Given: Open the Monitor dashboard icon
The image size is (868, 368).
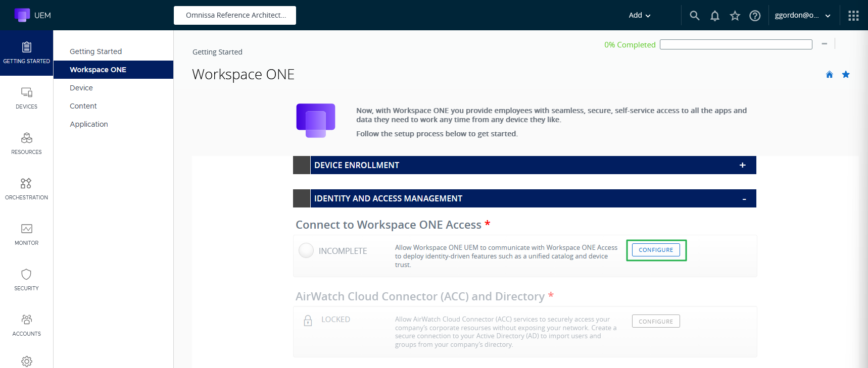Looking at the screenshot, I should [26, 234].
